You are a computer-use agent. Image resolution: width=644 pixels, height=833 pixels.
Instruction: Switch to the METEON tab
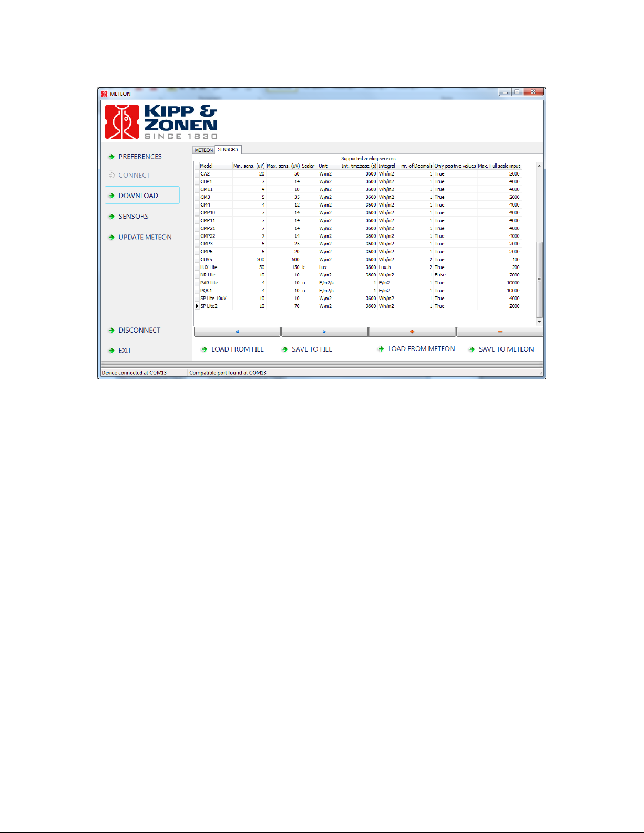pyautogui.click(x=204, y=150)
